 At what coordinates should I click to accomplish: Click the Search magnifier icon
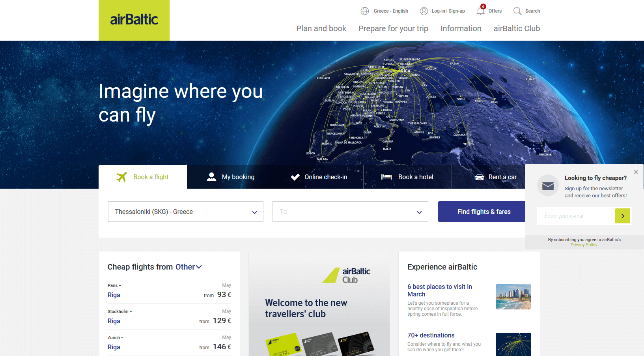(517, 11)
